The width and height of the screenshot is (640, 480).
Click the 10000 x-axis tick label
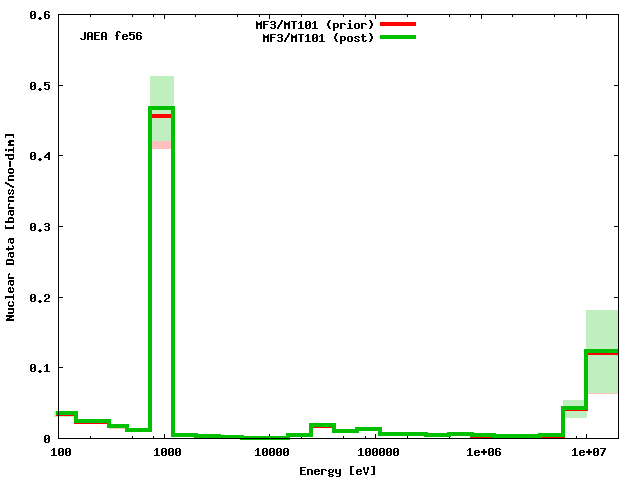point(271,453)
